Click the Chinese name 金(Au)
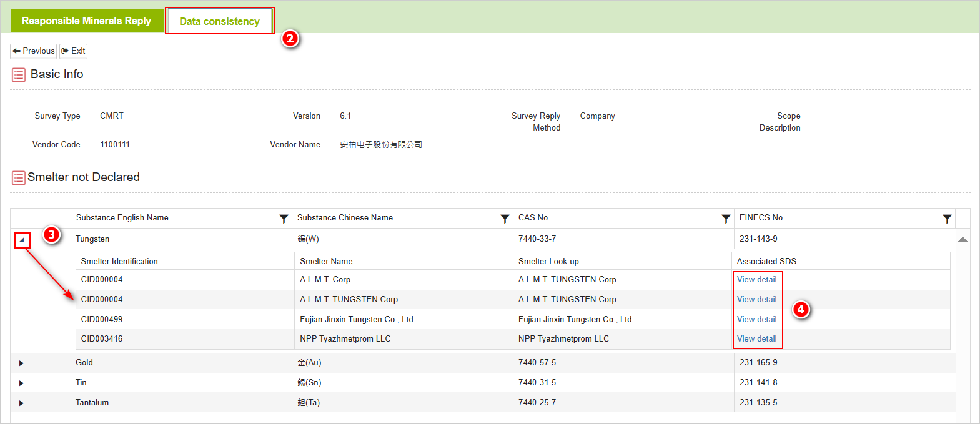This screenshot has height=424, width=980. [309, 363]
